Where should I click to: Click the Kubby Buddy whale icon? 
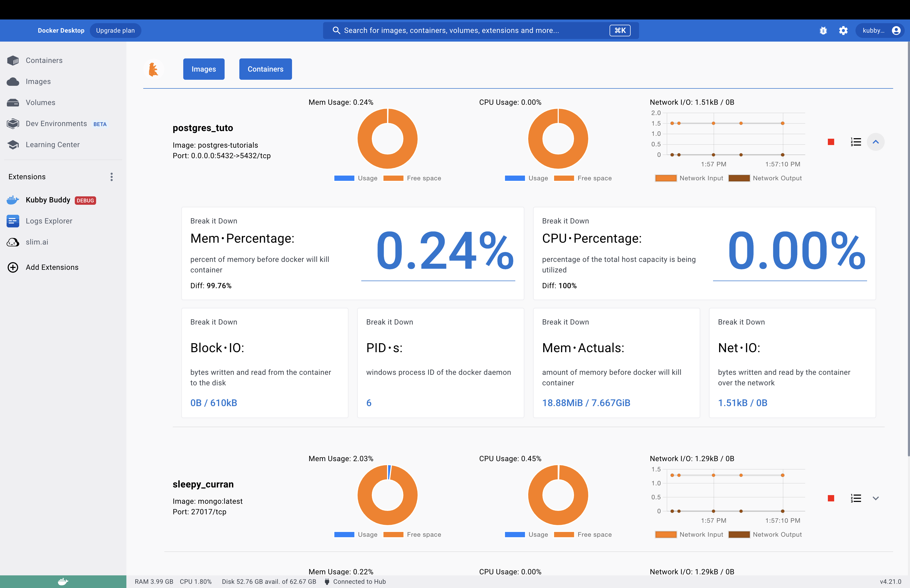pyautogui.click(x=13, y=200)
